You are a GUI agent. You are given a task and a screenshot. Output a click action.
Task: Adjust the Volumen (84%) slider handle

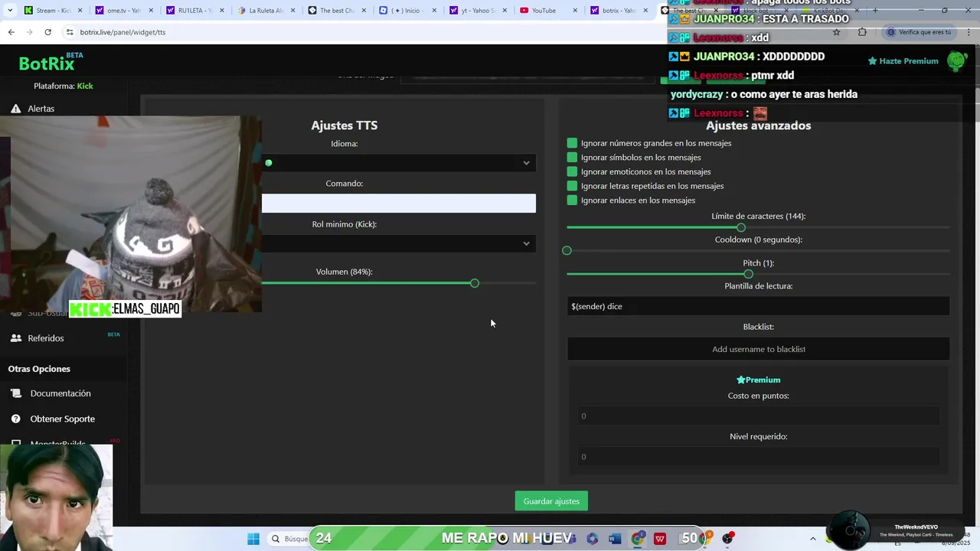pos(475,283)
